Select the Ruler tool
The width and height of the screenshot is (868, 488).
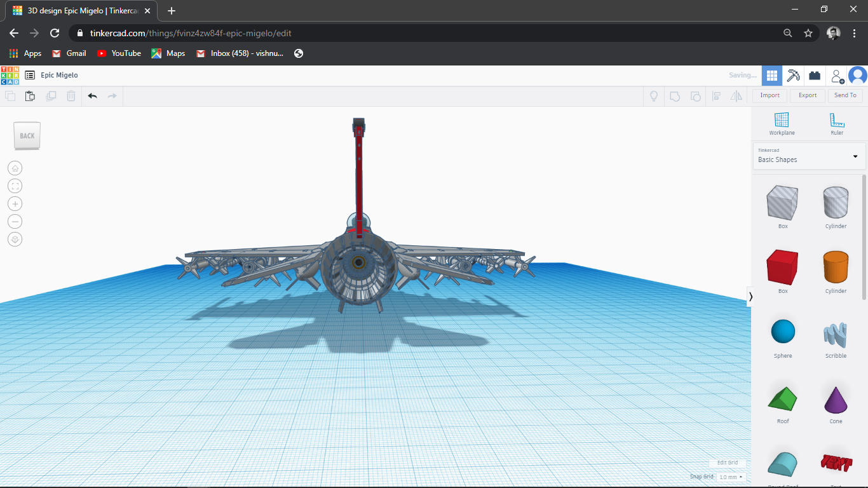point(836,123)
